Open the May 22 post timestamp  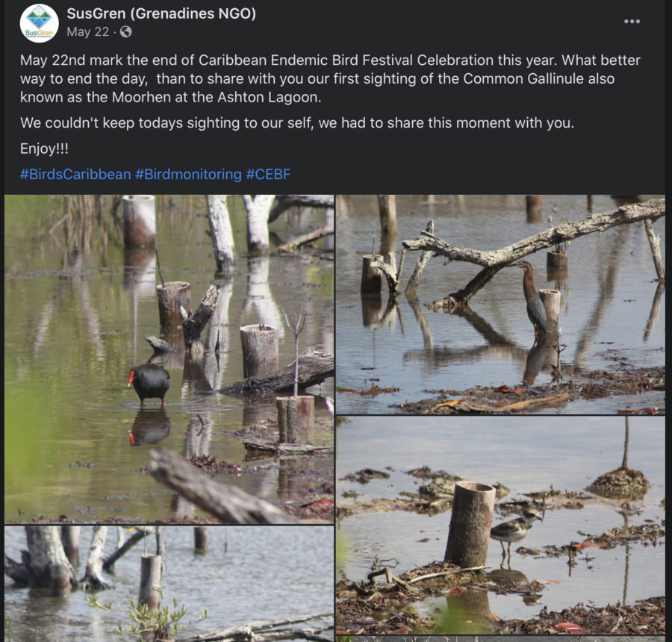click(x=88, y=31)
